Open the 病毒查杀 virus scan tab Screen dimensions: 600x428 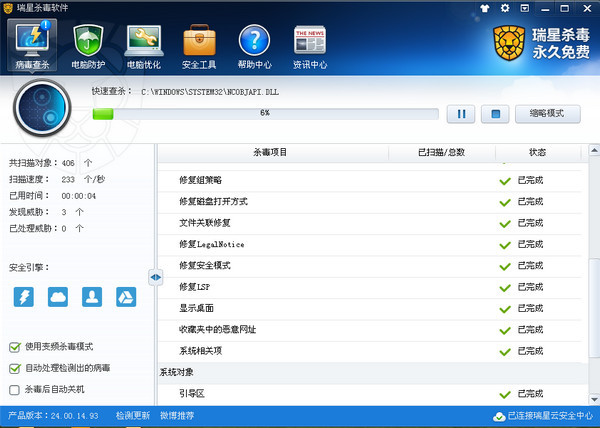point(32,45)
